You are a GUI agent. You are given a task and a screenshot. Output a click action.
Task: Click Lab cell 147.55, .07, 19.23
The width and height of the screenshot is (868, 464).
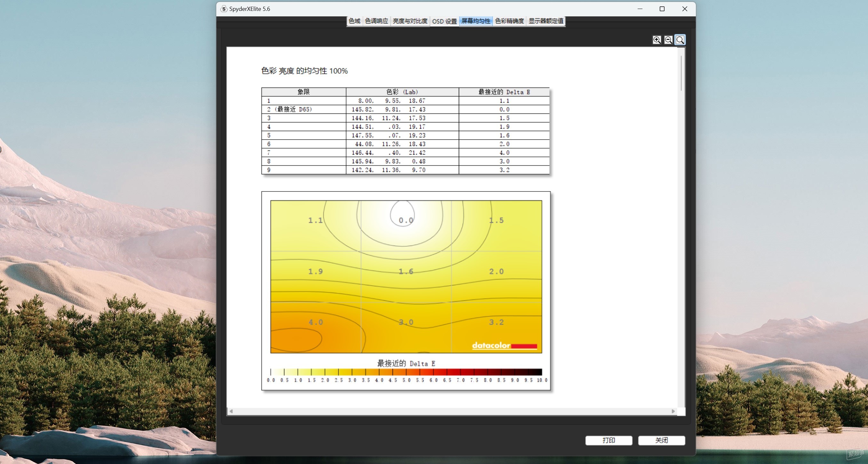(x=402, y=135)
